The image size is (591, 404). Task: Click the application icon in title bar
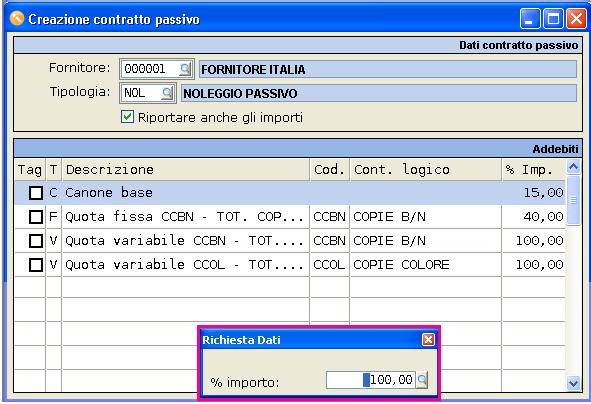coord(17,18)
